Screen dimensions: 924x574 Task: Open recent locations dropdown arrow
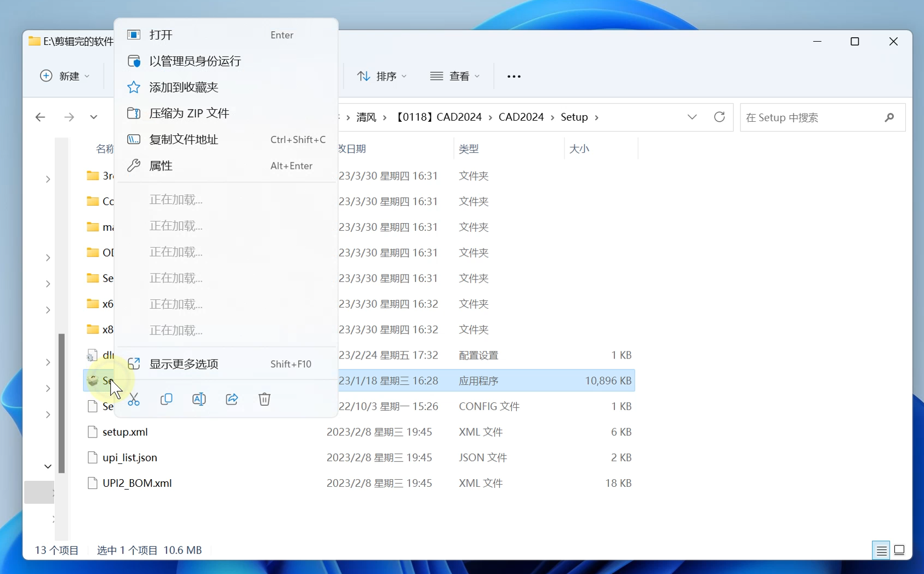pyautogui.click(x=94, y=117)
